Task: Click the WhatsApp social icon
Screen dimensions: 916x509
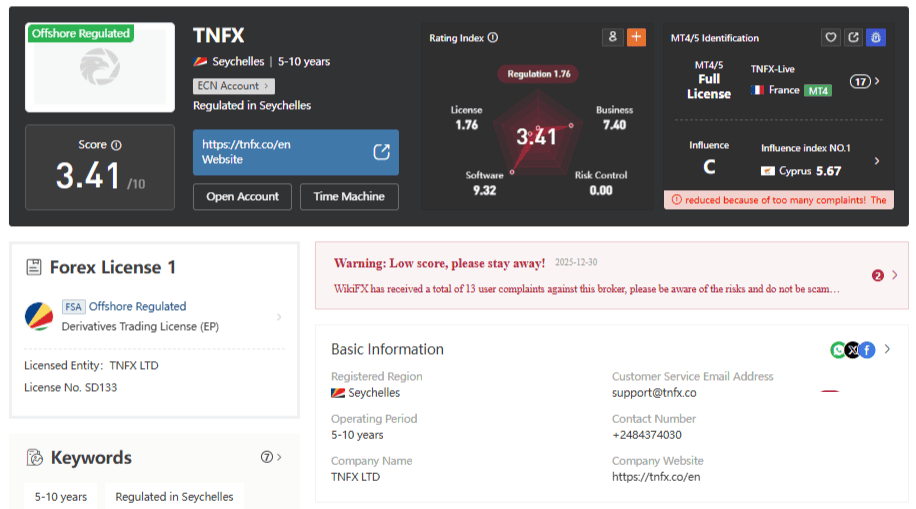Action: tap(838, 350)
